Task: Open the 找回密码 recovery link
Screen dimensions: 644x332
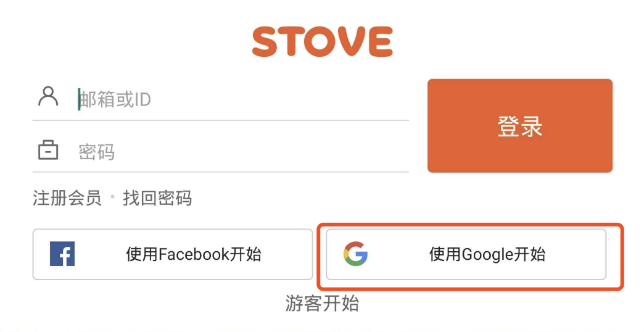Action: 157,198
